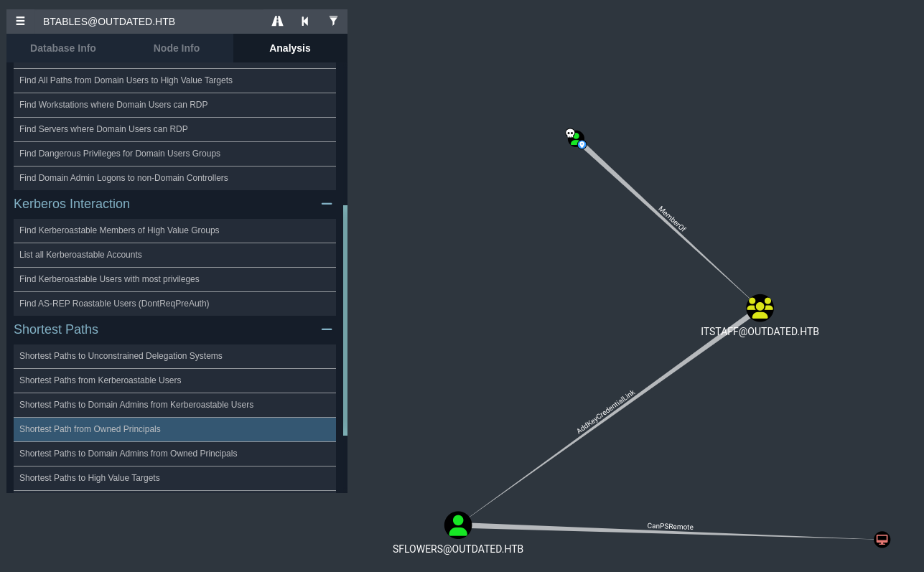Click the back step icon
This screenshot has height=572, width=924.
click(305, 22)
